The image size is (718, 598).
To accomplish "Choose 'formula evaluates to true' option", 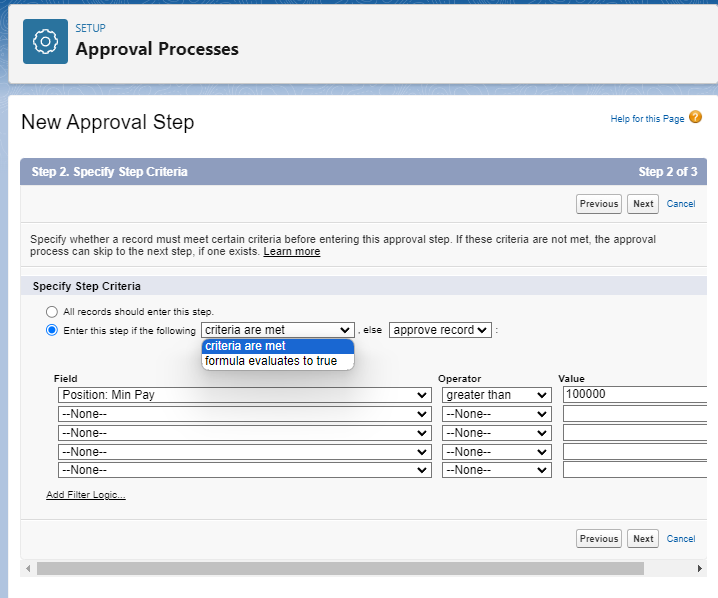I will [x=277, y=361].
